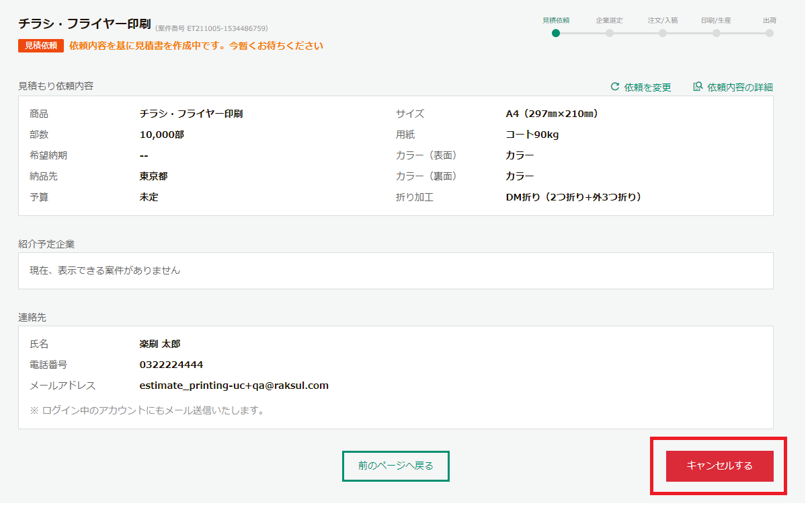Image resolution: width=812 pixels, height=512 pixels.
Task: Click the email address estimate_printing-uc+qa@raksul.com
Action: click(232, 385)
